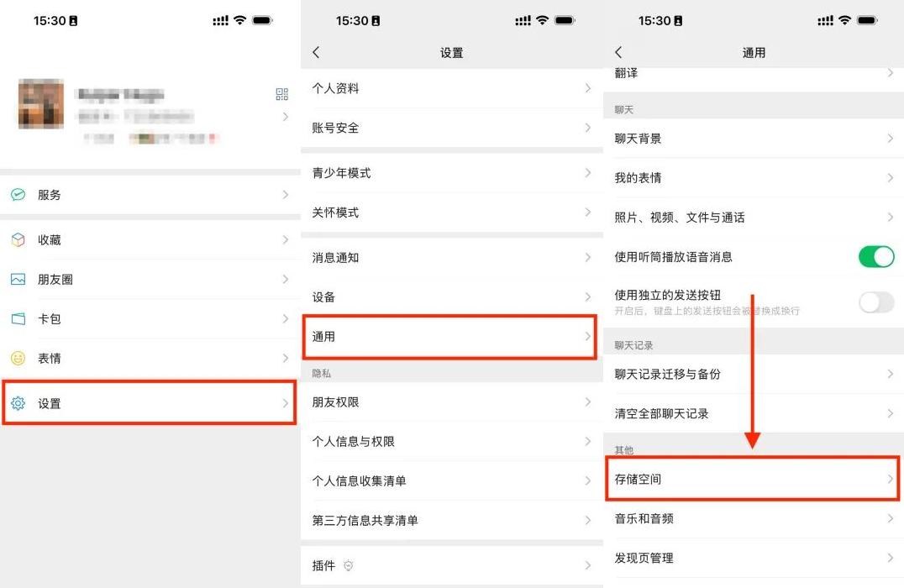Open the QR code icon beside profile

(x=282, y=94)
